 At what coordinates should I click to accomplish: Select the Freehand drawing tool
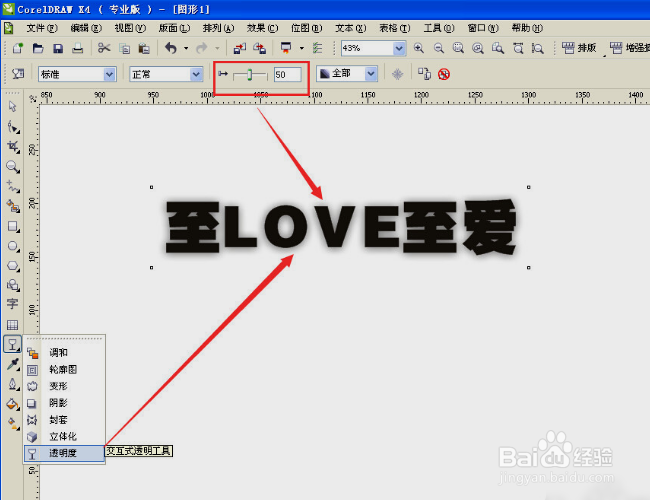click(x=13, y=187)
